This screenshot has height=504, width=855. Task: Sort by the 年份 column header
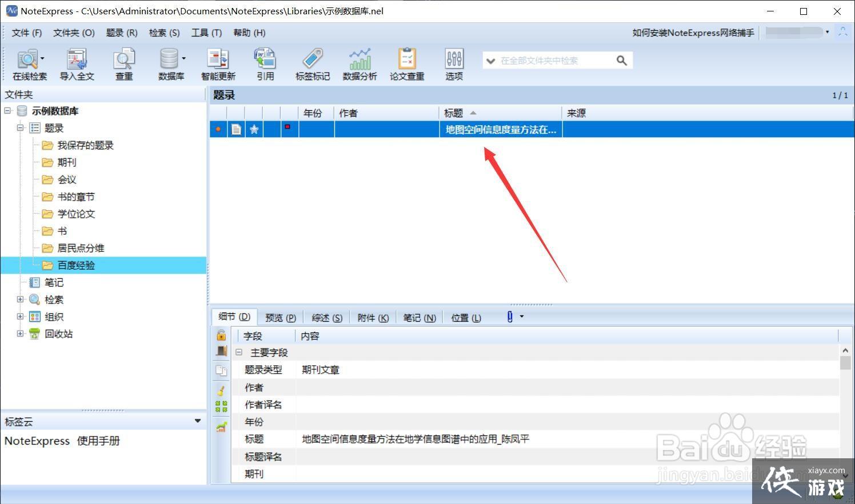click(317, 113)
